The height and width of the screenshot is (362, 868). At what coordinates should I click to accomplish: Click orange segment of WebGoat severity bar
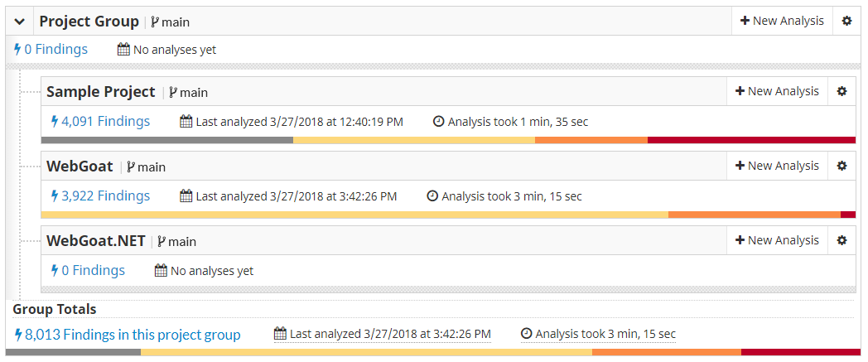pos(755,215)
